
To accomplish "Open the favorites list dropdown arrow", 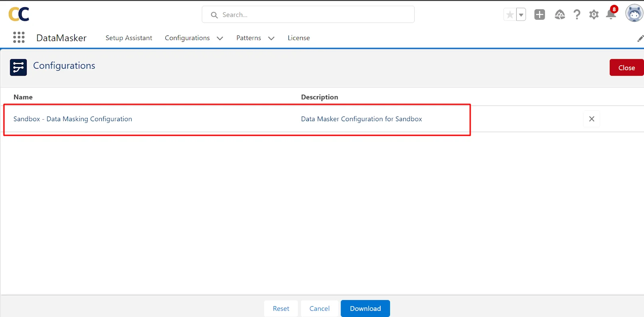I will (521, 15).
